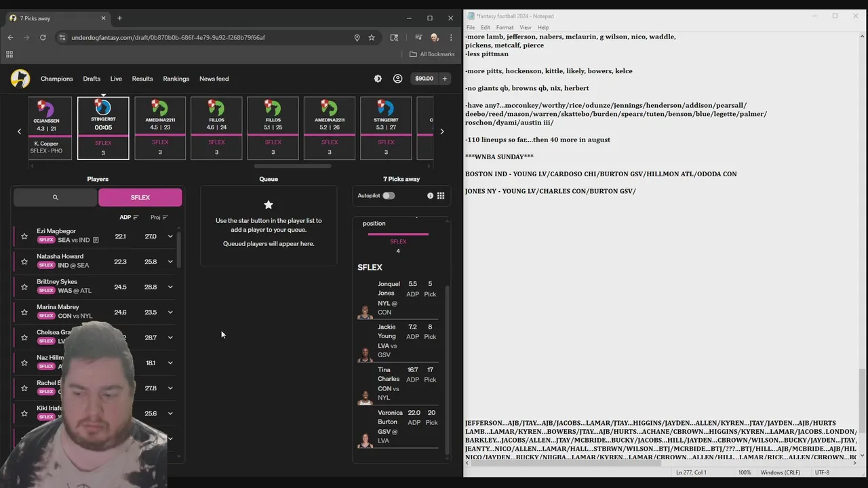Show the next draft picks with right arrow
Viewport: 868px width, 488px height.
441,131
